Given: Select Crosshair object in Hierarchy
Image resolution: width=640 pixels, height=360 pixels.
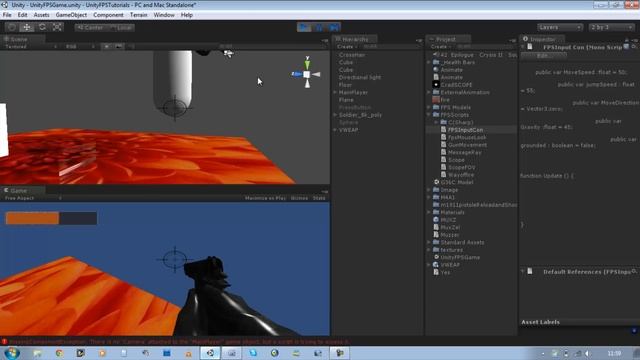Looking at the screenshot, I should [x=351, y=55].
